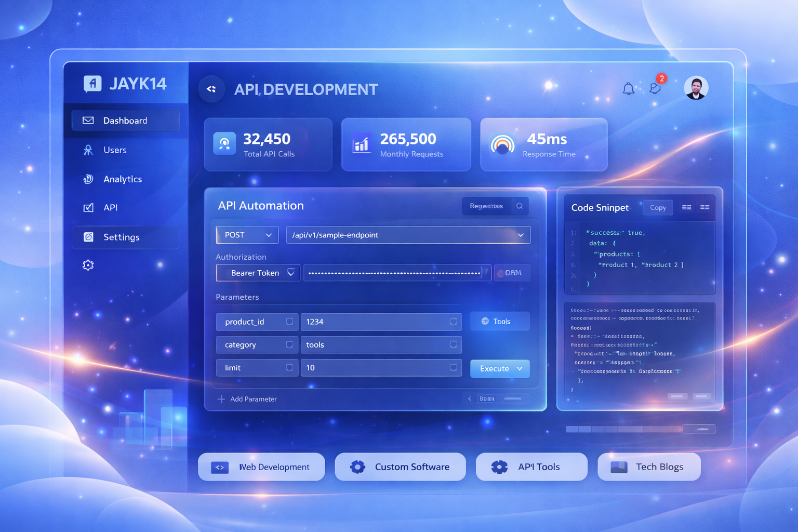Click the Execute button
Viewport: 798px width, 532px height.
coord(499,368)
